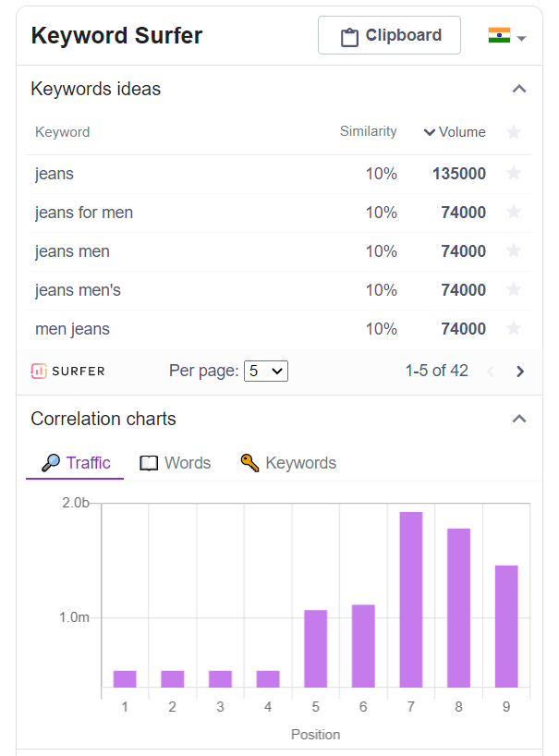This screenshot has width=559, height=756.
Task: Star the 'men jeans' keyword
Action: [x=514, y=328]
